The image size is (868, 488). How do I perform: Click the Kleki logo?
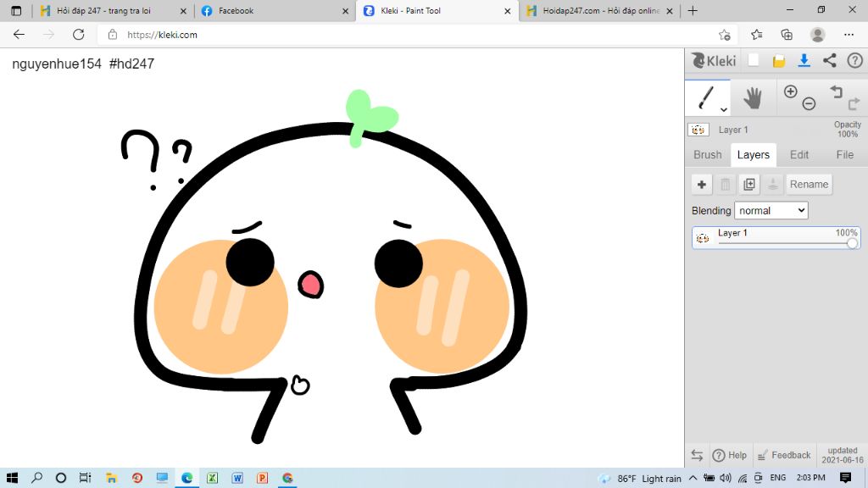coord(714,61)
